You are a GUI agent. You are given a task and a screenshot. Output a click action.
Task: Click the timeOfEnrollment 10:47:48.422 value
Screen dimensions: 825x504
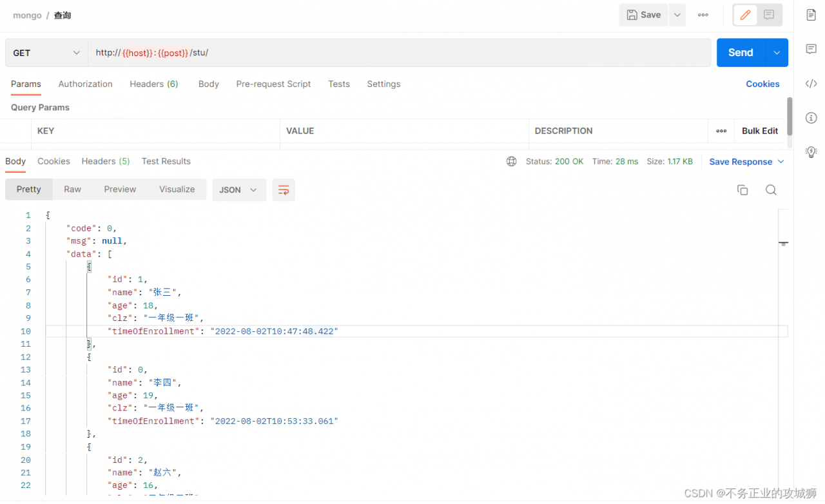(x=274, y=331)
